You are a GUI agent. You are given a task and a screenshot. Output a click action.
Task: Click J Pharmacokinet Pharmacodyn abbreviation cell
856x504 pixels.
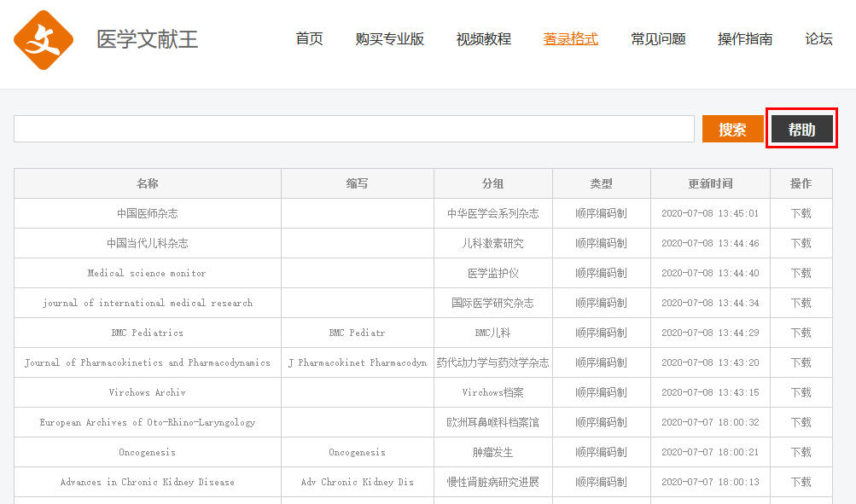pos(357,362)
